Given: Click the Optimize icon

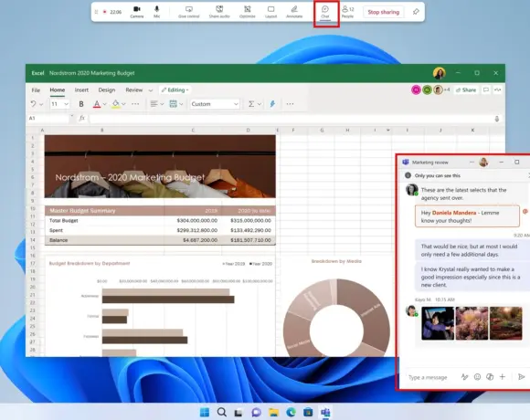Looking at the screenshot, I should (248, 12).
